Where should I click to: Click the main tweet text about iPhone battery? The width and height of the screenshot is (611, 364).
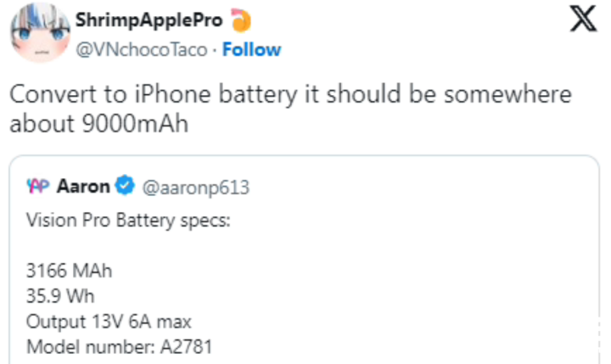pos(289,94)
